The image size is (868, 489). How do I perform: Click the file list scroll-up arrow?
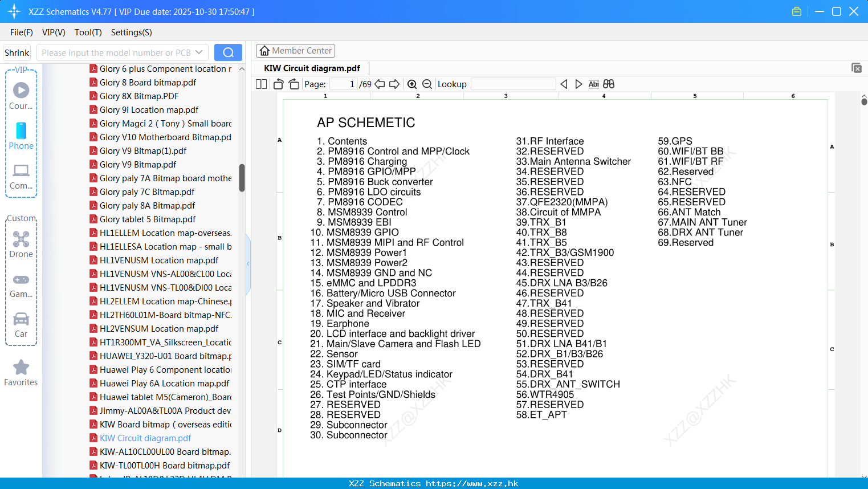click(242, 69)
